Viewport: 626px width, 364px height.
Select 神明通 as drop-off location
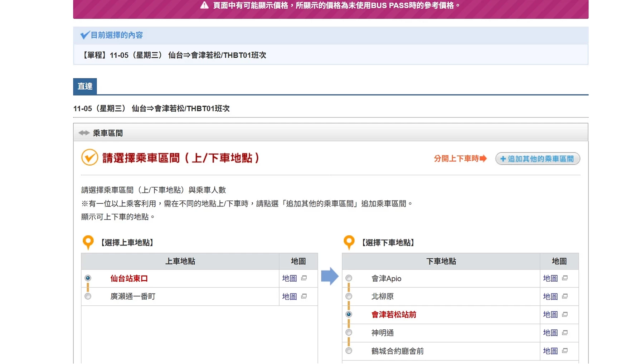coord(349,333)
